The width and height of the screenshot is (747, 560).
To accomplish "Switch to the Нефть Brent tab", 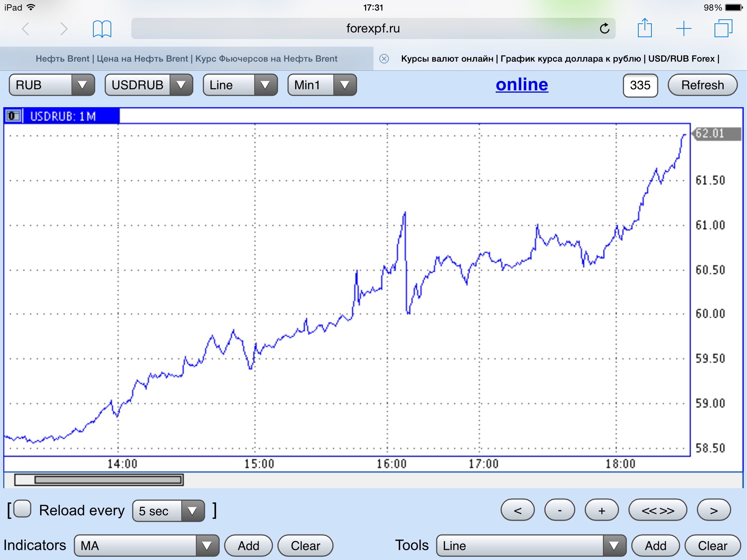I will coord(186,59).
